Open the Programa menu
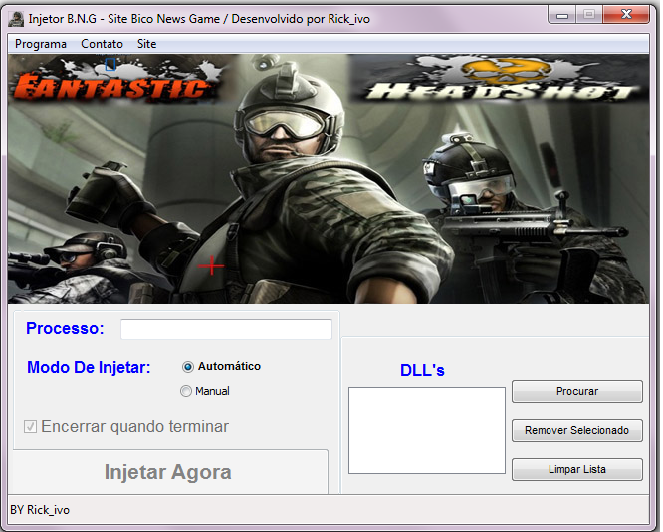This screenshot has height=532, width=663. tap(41, 44)
